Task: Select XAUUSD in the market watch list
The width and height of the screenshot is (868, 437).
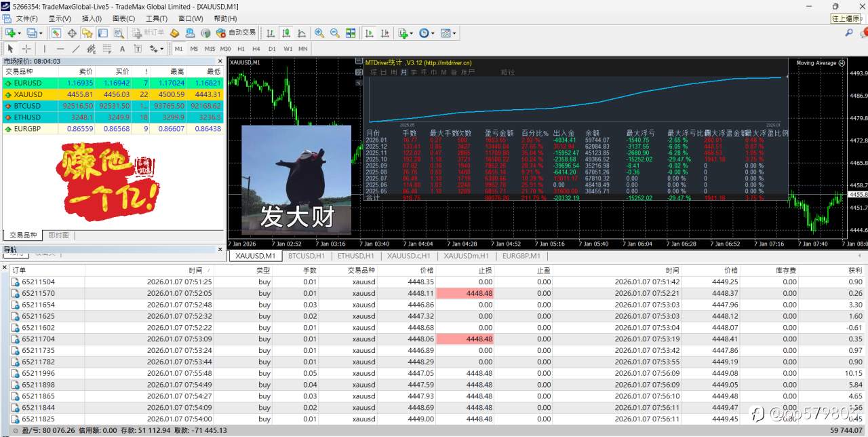Action: pos(31,95)
